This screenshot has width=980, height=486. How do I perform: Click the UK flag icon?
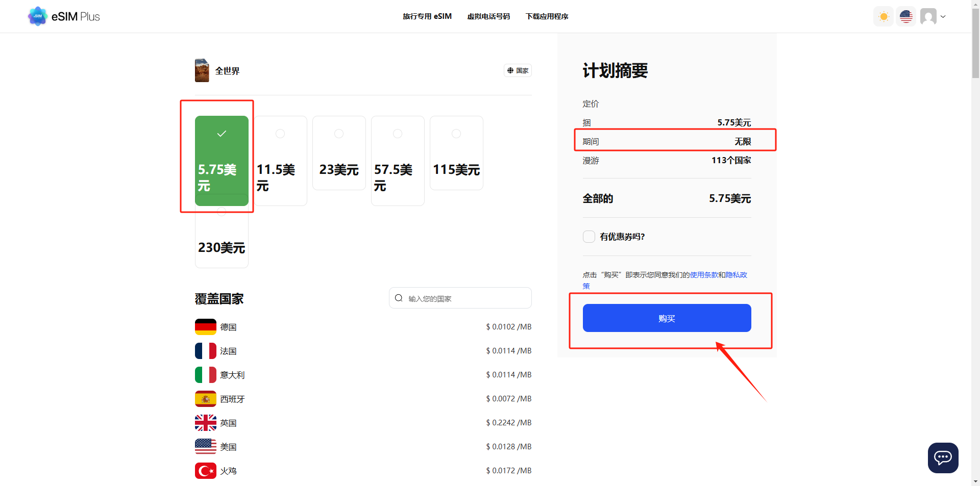(x=206, y=423)
